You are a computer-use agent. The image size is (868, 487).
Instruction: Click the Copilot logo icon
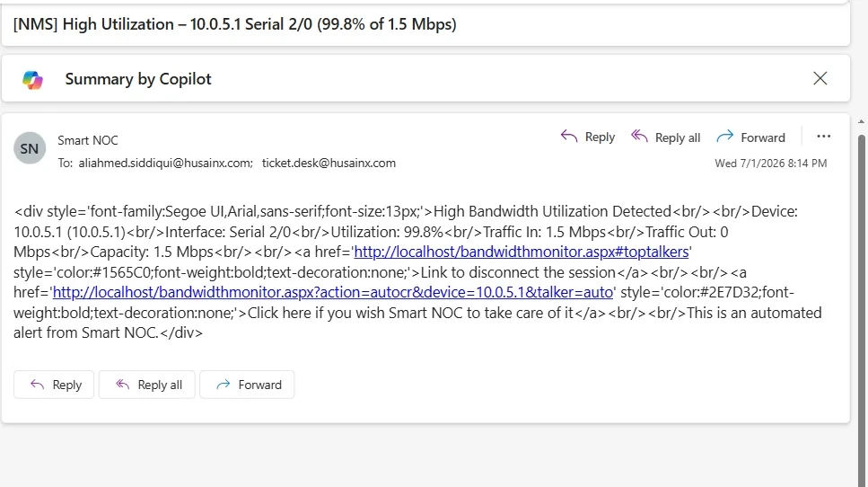[32, 80]
